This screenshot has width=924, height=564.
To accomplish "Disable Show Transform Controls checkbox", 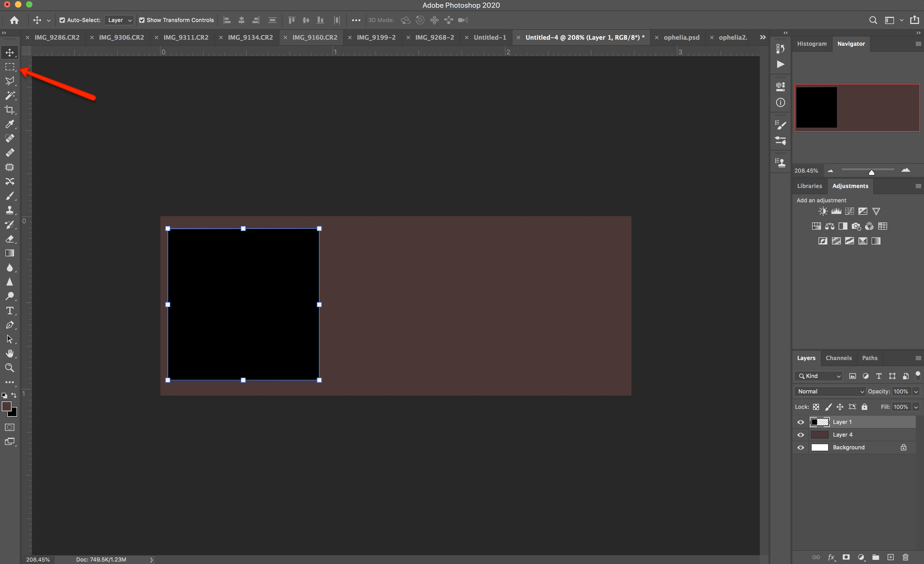I will (x=142, y=20).
